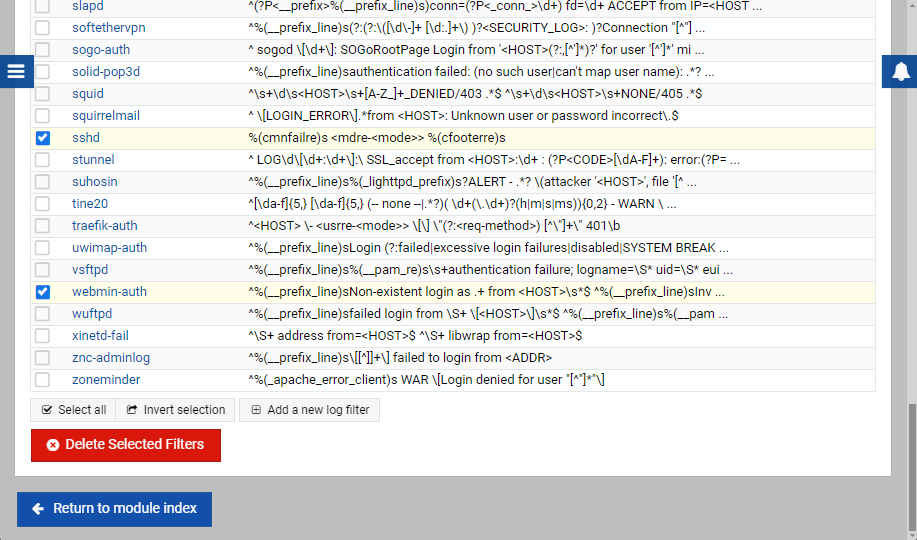Tick the stunnel filter checkbox
Viewport: 917px width, 540px height.
[x=42, y=160]
